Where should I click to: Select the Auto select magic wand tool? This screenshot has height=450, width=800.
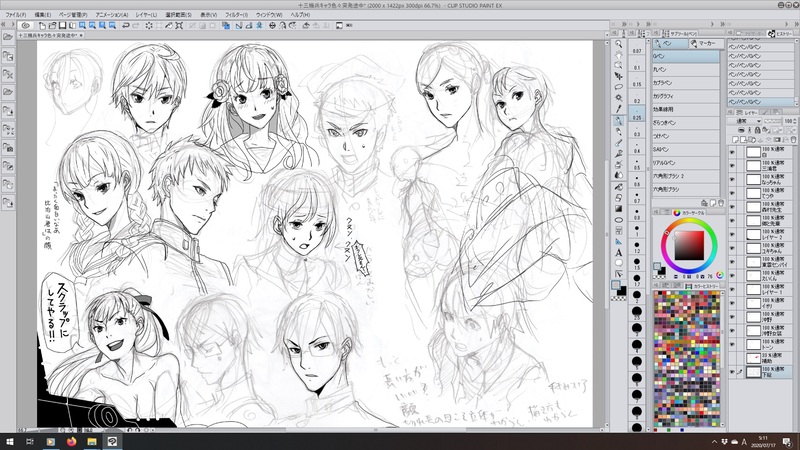(x=618, y=97)
